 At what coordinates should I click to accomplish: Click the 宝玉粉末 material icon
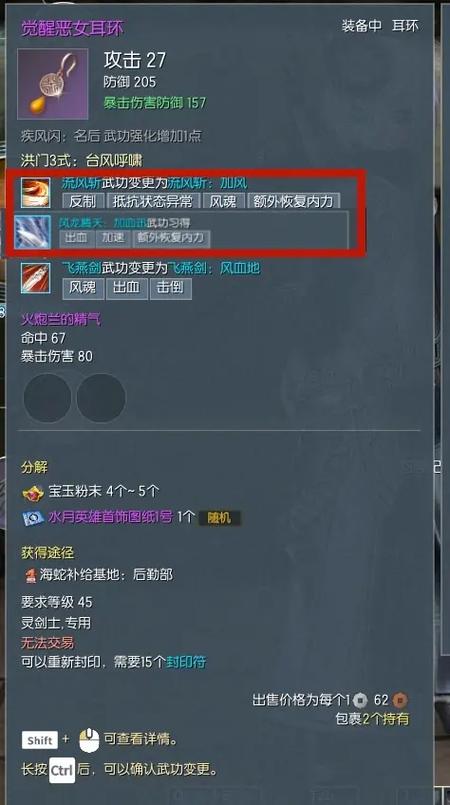point(33,493)
